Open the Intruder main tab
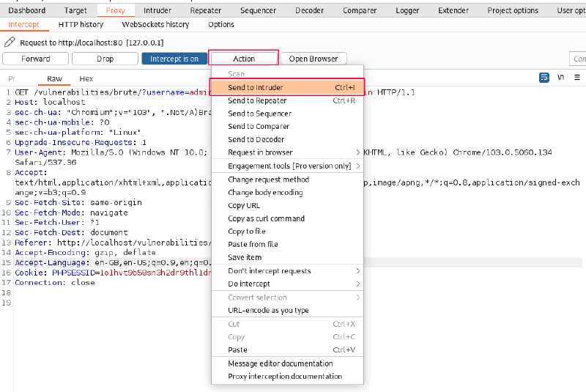 tap(157, 10)
